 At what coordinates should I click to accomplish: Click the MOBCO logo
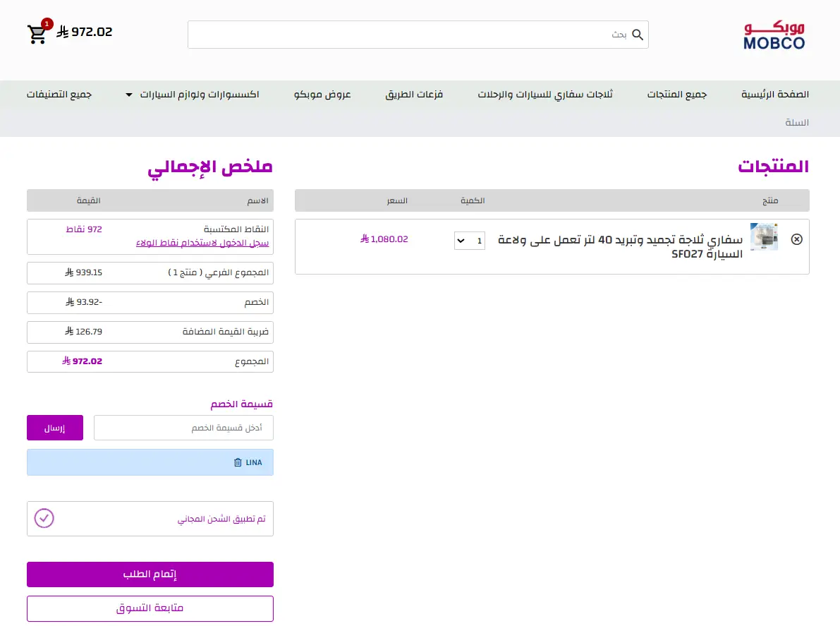[x=774, y=35]
